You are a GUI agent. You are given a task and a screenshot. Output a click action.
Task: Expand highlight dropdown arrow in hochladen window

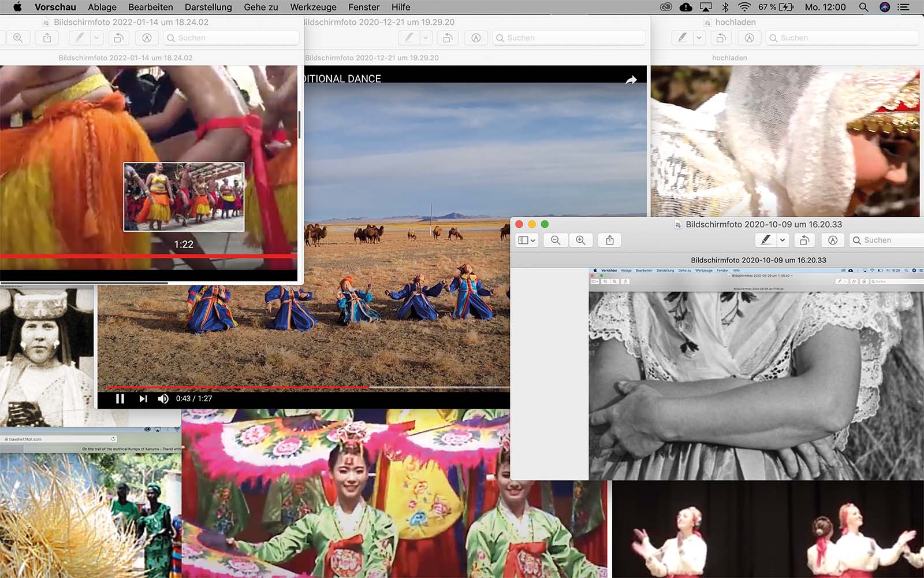699,38
